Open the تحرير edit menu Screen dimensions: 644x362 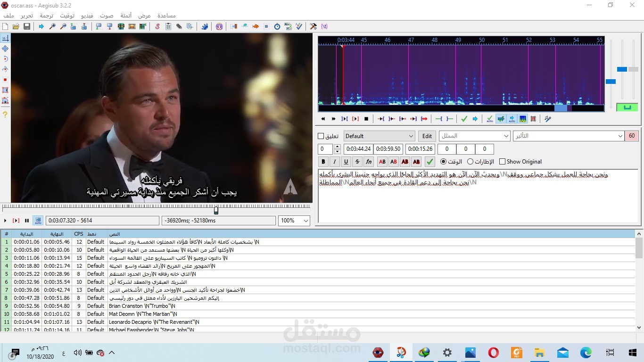click(x=26, y=16)
